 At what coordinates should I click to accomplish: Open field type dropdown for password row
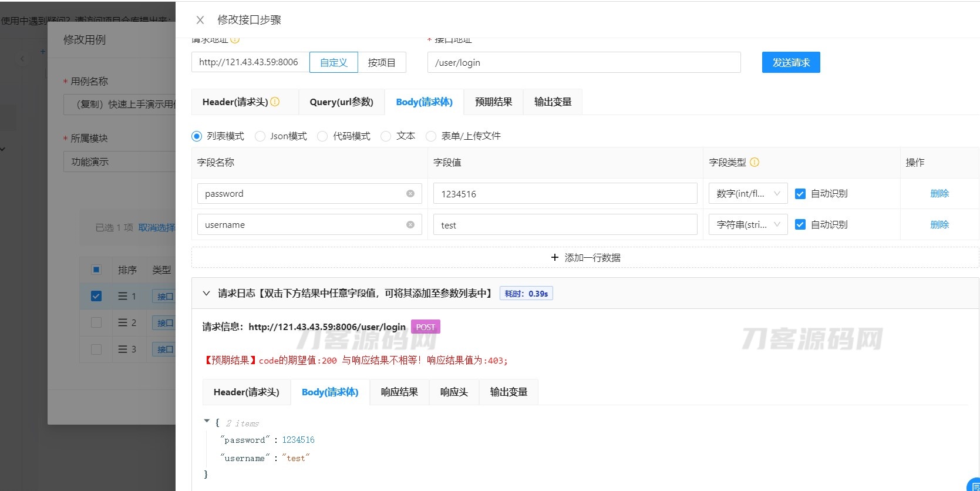point(748,194)
